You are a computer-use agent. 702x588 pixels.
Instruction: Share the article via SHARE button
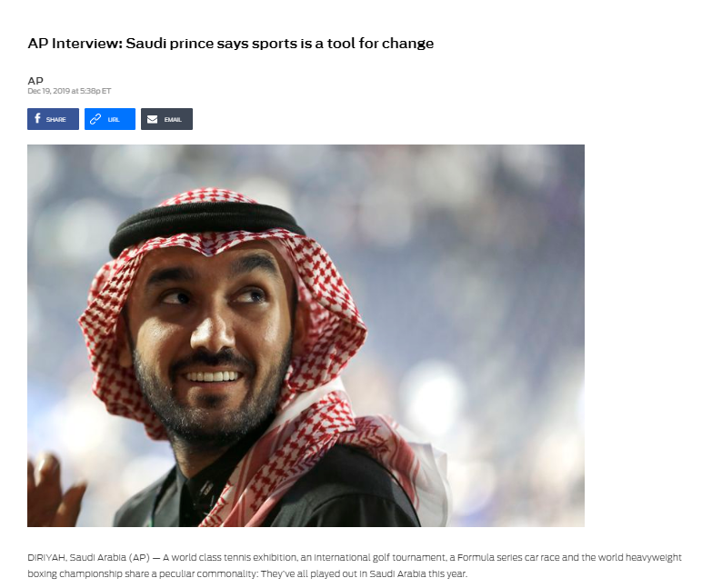[x=53, y=119]
